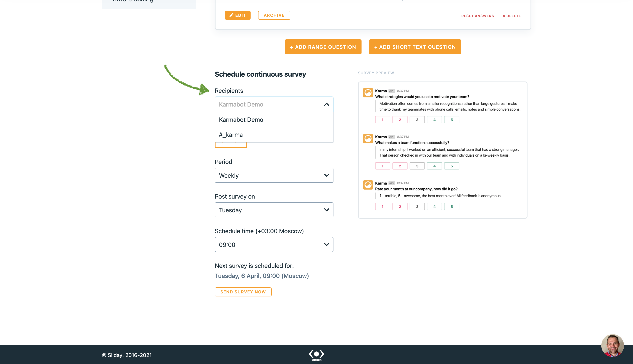Click the Karma avatar on second preview message
This screenshot has width=633, height=364.
click(368, 139)
